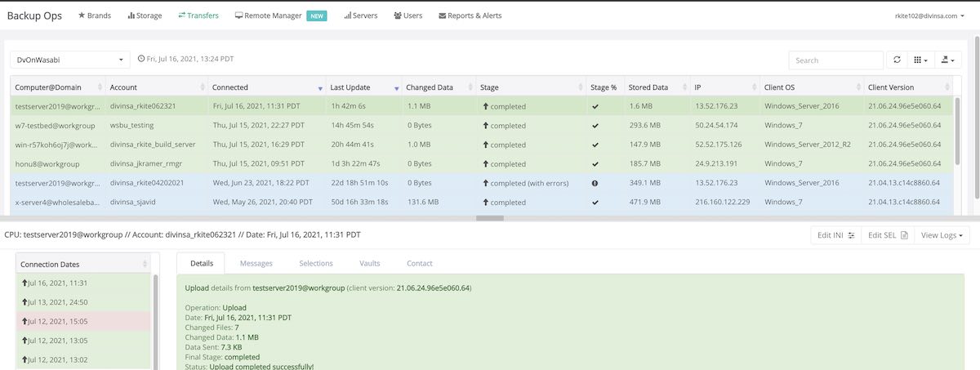Switch to the Selections tab
Viewport: 980px width, 370px height.
coord(316,263)
